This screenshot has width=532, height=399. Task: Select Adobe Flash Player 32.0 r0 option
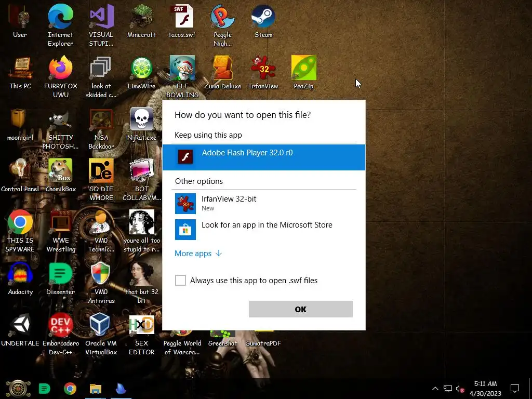[x=263, y=157]
